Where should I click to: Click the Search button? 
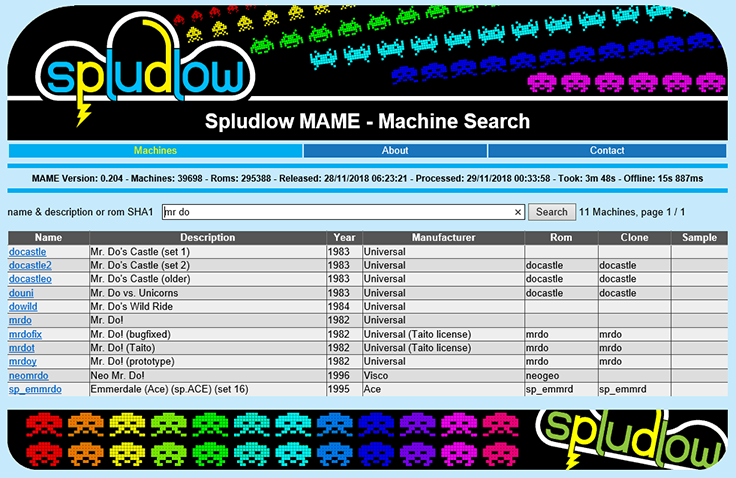point(552,212)
